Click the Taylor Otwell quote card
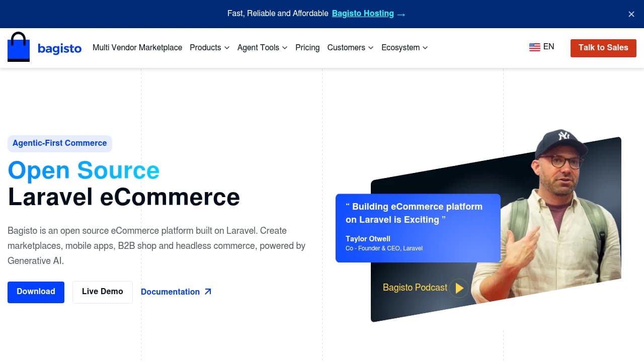The height and width of the screenshot is (362, 644). [x=418, y=228]
